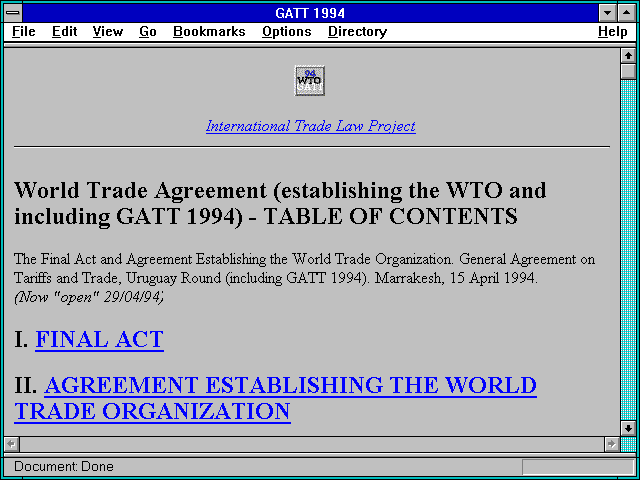Image resolution: width=640 pixels, height=480 pixels.
Task: Click the vertical scrollbar thumb
Action: point(628,71)
